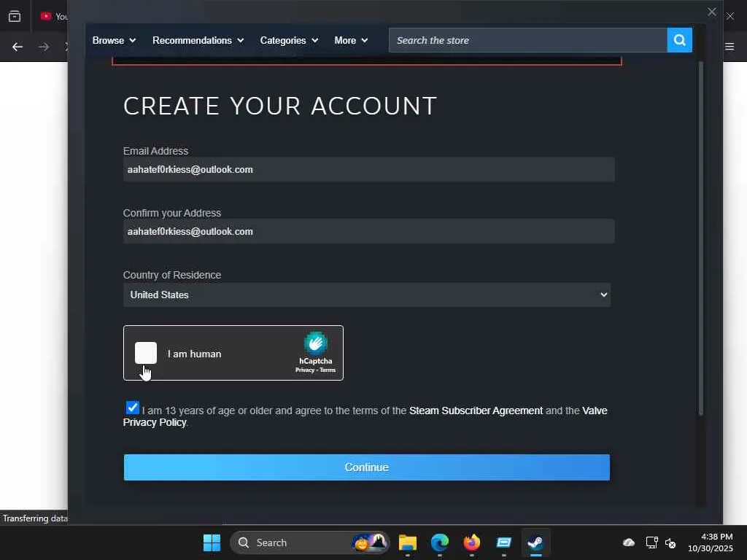Open File Explorer from the taskbar

pos(407,542)
